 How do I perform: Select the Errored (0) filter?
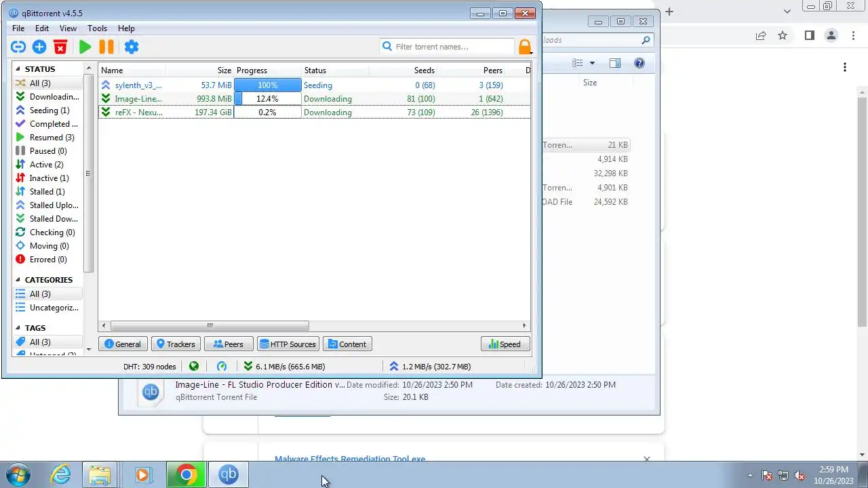click(47, 260)
